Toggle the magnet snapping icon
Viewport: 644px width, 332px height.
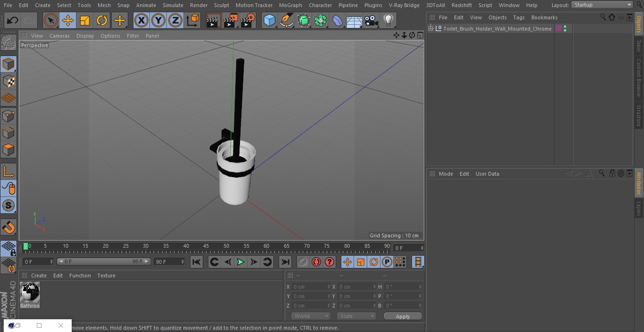click(x=8, y=227)
